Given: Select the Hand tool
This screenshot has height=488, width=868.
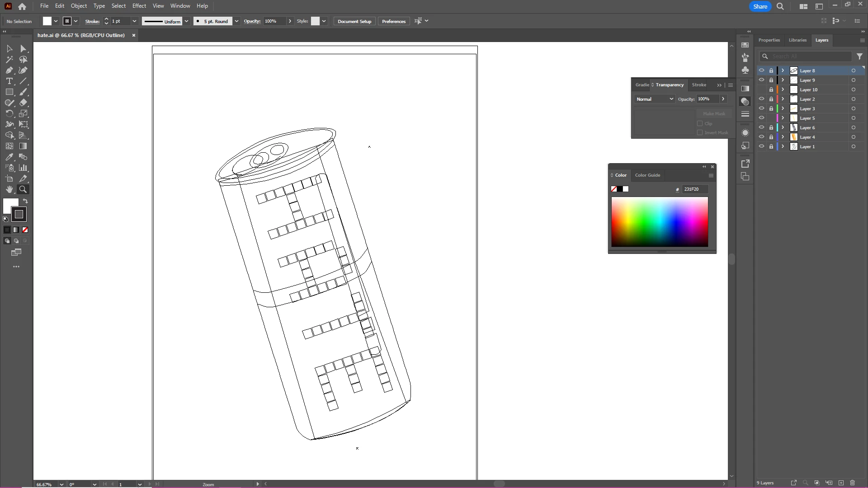Looking at the screenshot, I should 9,190.
